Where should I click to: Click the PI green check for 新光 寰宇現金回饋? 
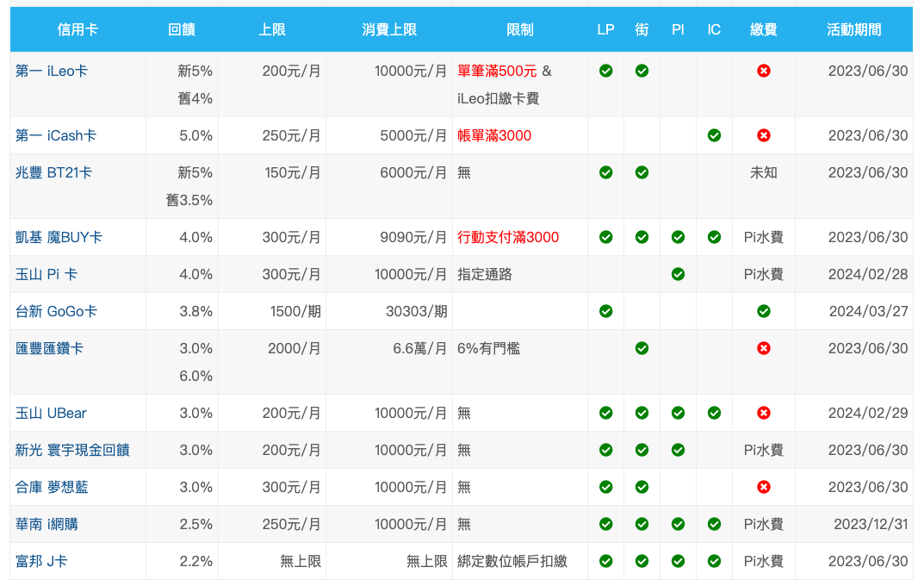pyautogui.click(x=679, y=451)
